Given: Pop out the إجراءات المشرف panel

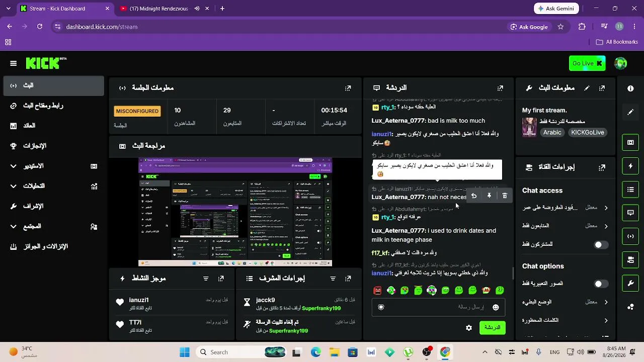Looking at the screenshot, I should tap(348, 278).
